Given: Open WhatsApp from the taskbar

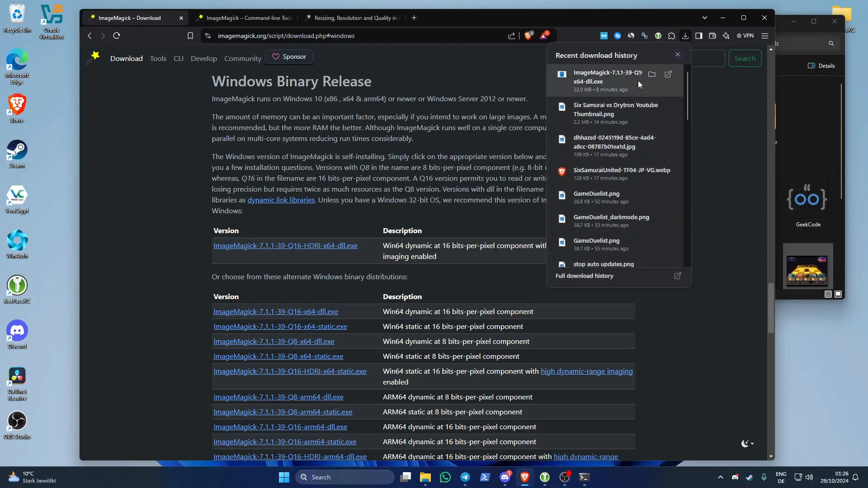Looking at the screenshot, I should click(445, 477).
